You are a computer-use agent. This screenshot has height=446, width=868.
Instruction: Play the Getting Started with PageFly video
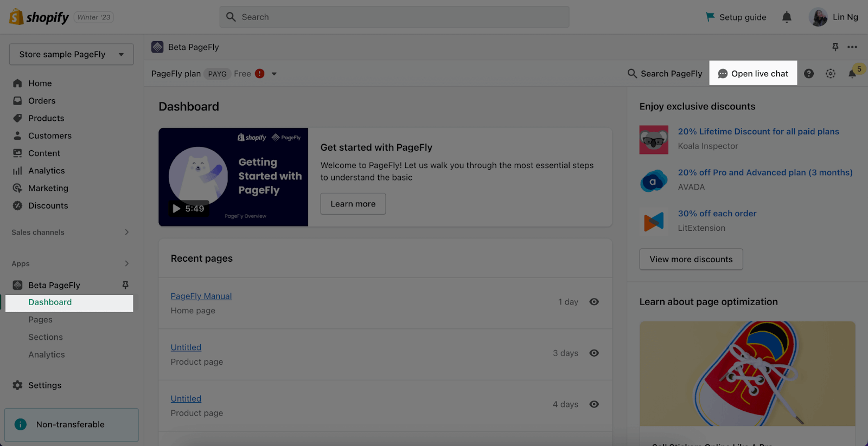pos(233,177)
